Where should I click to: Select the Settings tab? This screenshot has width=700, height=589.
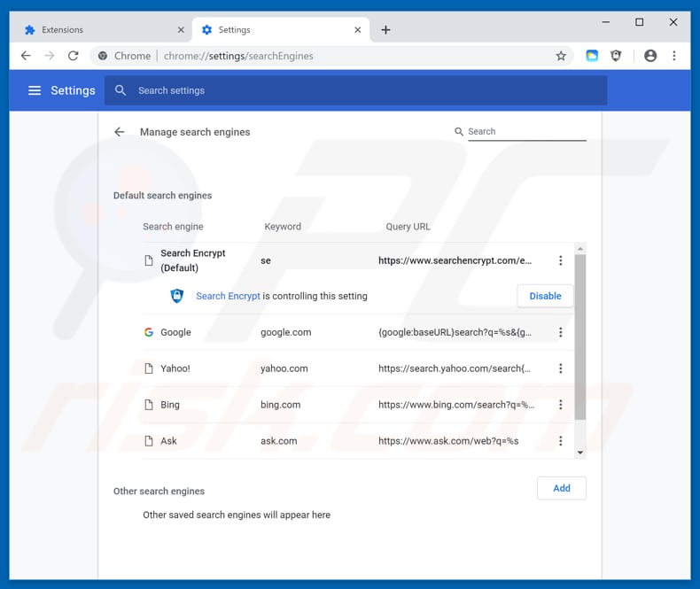tap(281, 30)
